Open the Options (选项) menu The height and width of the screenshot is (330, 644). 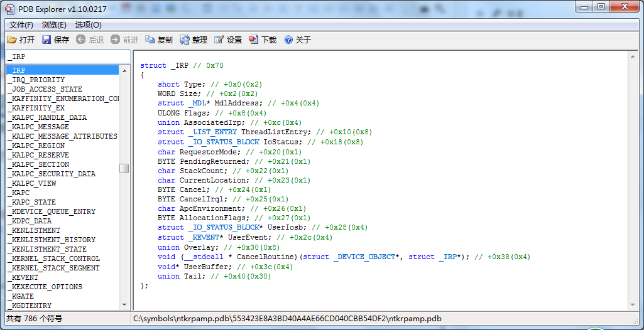tap(88, 24)
